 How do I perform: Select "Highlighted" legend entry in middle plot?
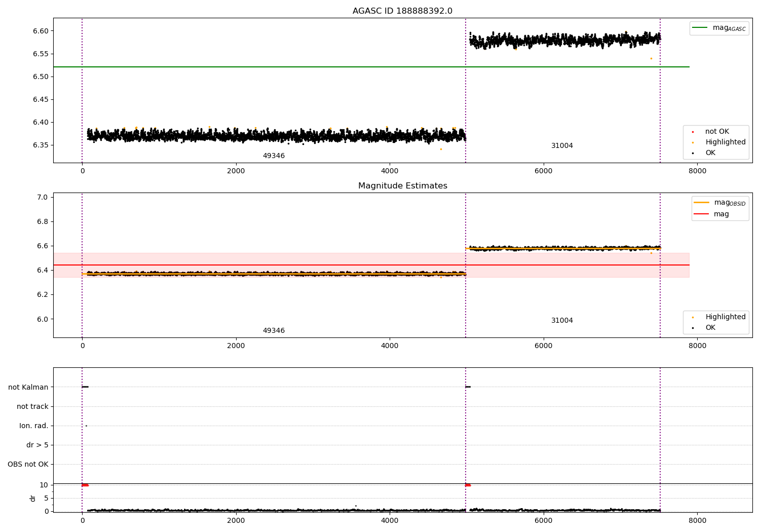pyautogui.click(x=725, y=317)
